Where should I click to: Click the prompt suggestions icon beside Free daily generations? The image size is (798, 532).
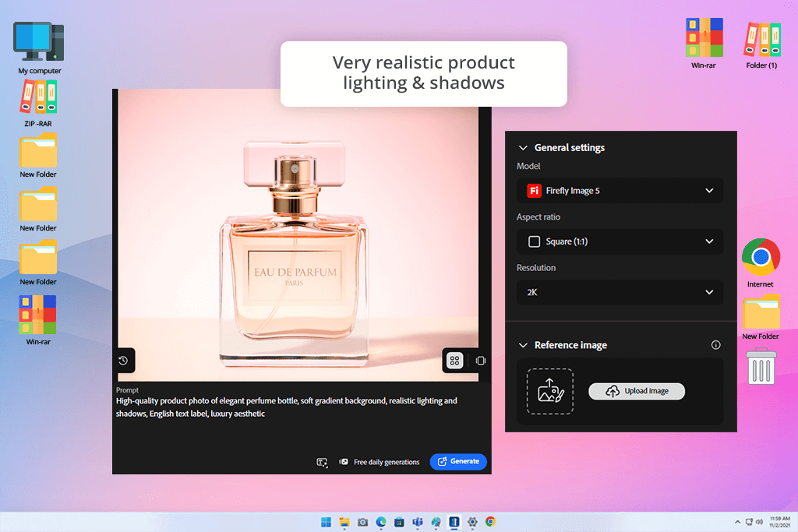322,462
